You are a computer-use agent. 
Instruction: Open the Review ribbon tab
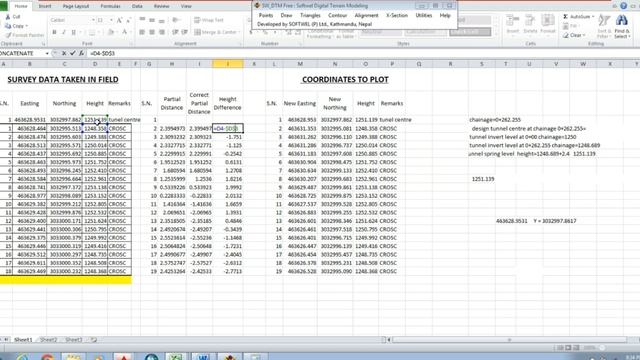point(161,6)
